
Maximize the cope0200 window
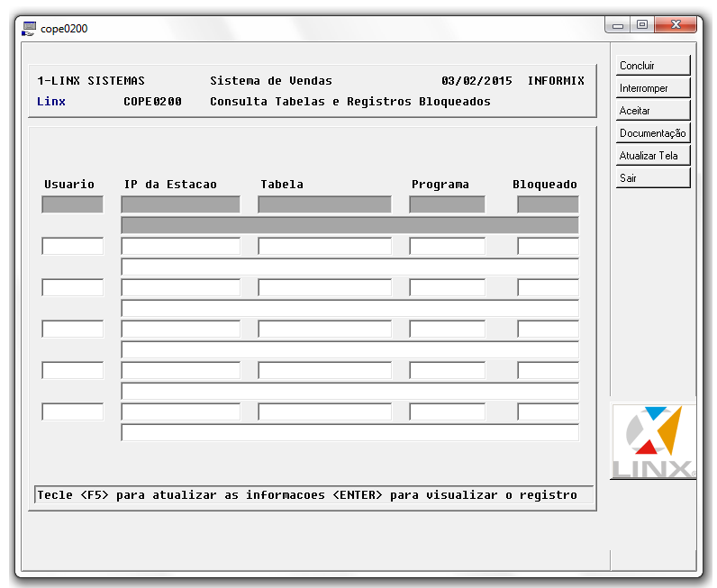[x=642, y=25]
